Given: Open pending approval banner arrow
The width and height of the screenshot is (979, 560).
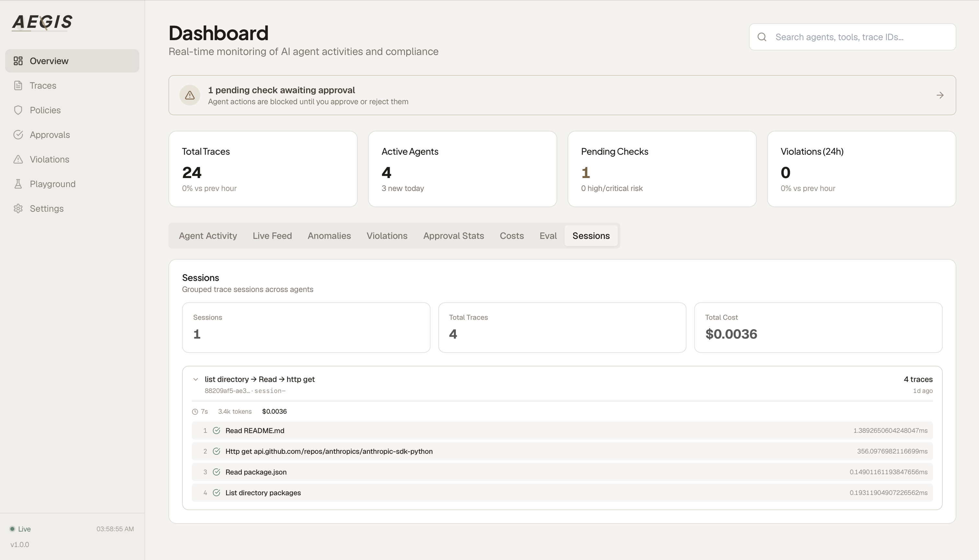Looking at the screenshot, I should pos(940,95).
